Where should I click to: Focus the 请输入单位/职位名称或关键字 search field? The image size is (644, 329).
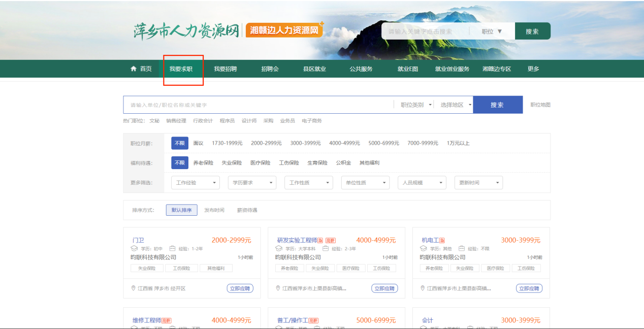[258, 105]
